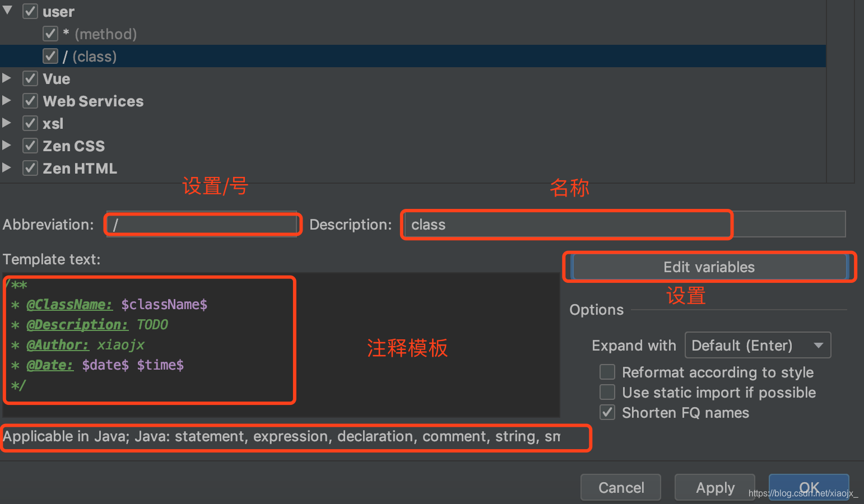Click the Description field containing class
This screenshot has width=864, height=504.
tap(625, 225)
